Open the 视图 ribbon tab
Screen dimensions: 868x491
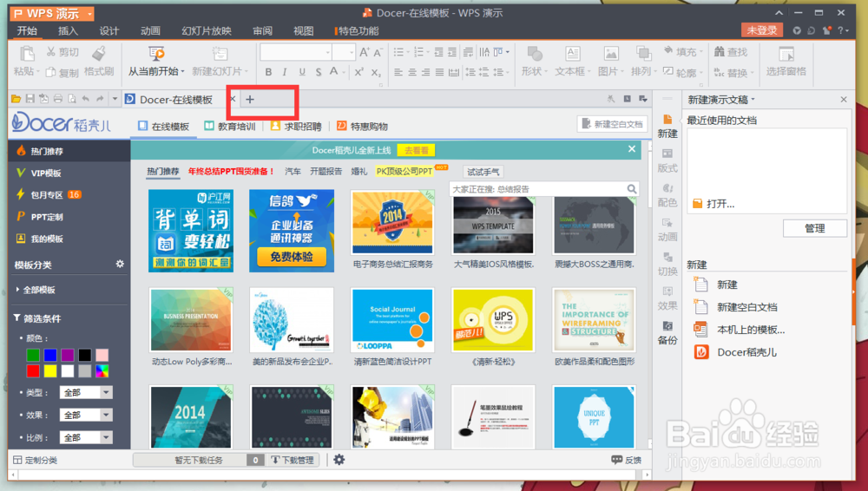(x=303, y=31)
